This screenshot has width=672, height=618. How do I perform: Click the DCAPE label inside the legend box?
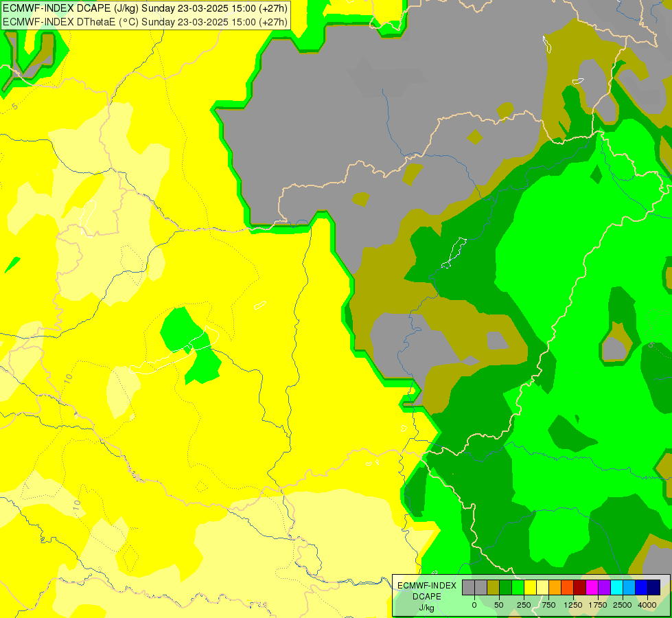tap(427, 597)
